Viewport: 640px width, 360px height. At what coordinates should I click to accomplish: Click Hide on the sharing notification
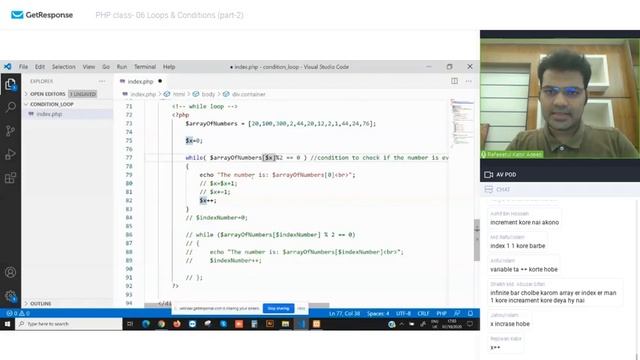click(301, 309)
